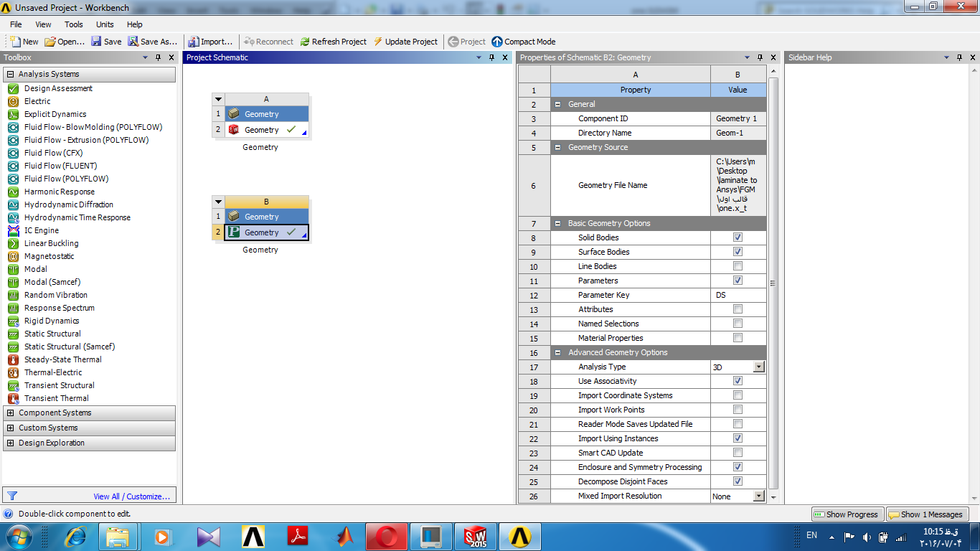Click the SolidWorks geometry icon in system A
Screen dimensions: 980x551
point(233,130)
